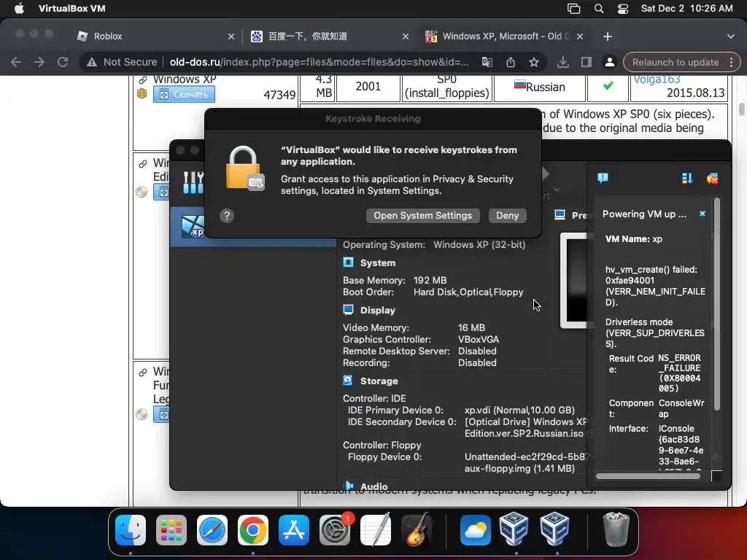Click the translate page icon

tap(487, 63)
